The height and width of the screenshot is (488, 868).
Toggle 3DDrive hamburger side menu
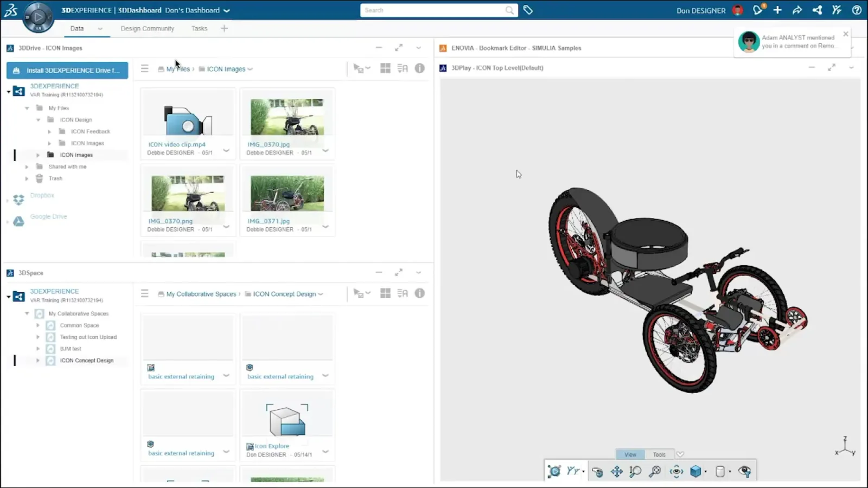144,68
